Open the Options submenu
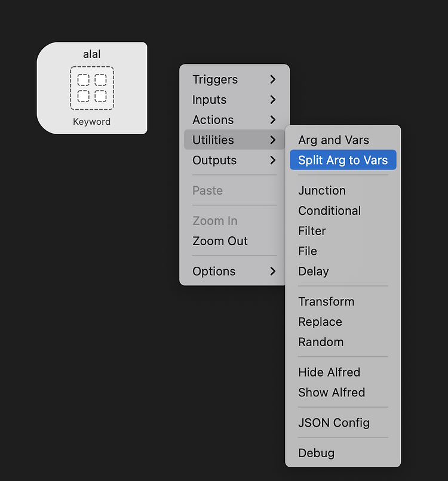This screenshot has height=481, width=448. click(x=234, y=271)
